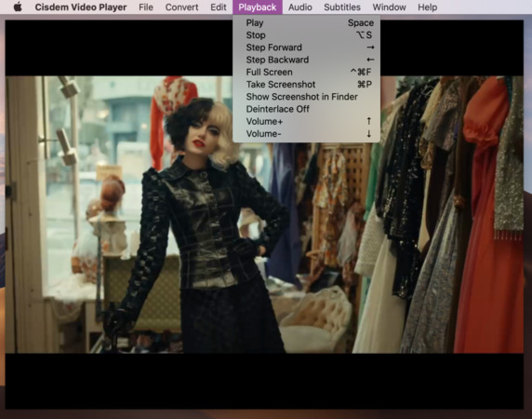Choose Play from the Playback menu
Image resolution: width=532 pixels, height=419 pixels.
[x=306, y=23]
